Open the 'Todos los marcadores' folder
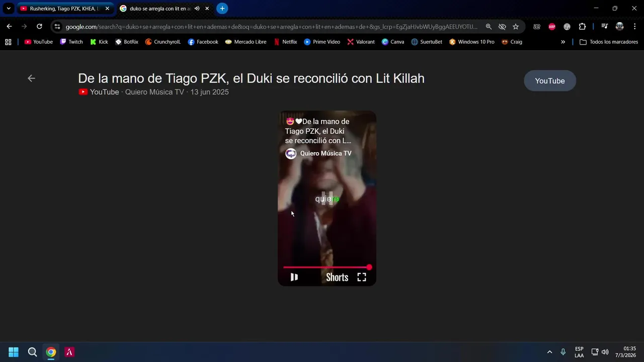The width and height of the screenshot is (644, 362). [x=609, y=42]
